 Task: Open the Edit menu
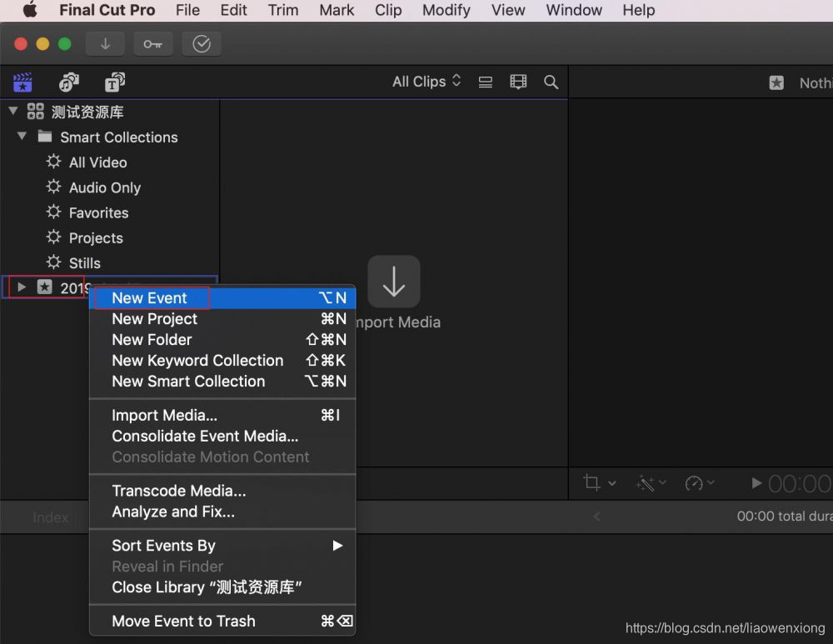pyautogui.click(x=234, y=10)
